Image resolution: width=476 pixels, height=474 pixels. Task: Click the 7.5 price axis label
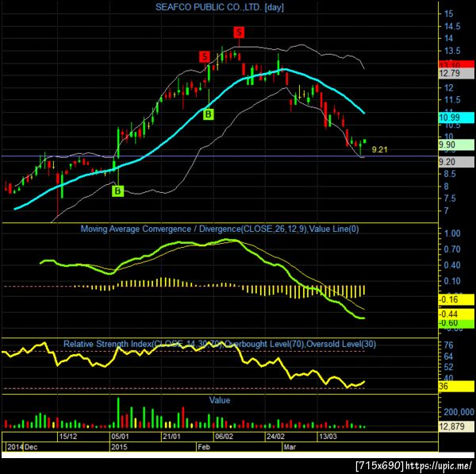pyautogui.click(x=450, y=198)
